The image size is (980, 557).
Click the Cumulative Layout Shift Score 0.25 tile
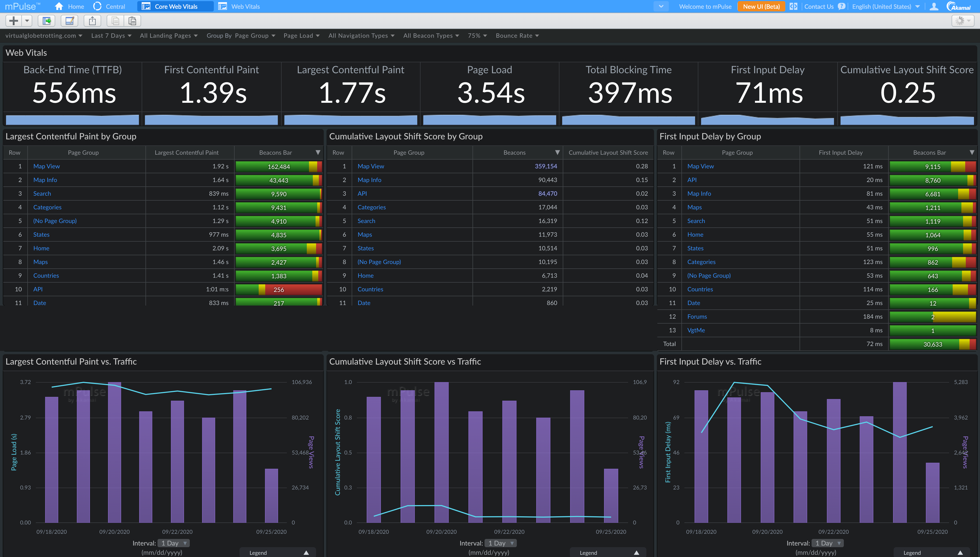[907, 94]
